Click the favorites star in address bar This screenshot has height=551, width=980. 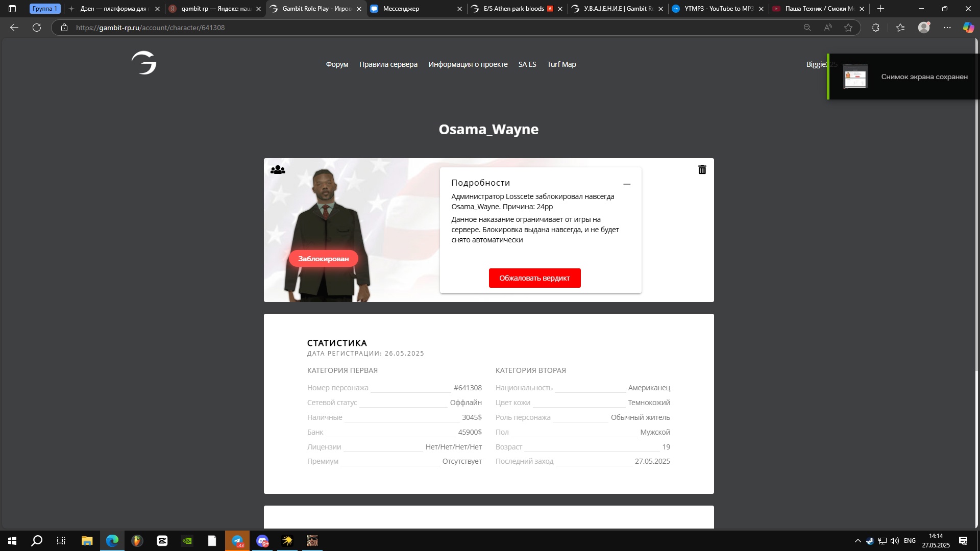coord(848,28)
